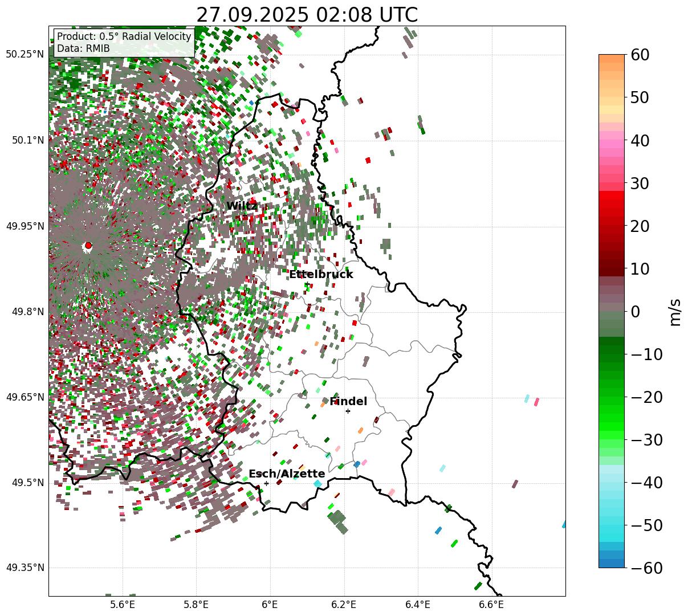688x616 pixels.
Task: Click the Findel city label
Action: (348, 401)
